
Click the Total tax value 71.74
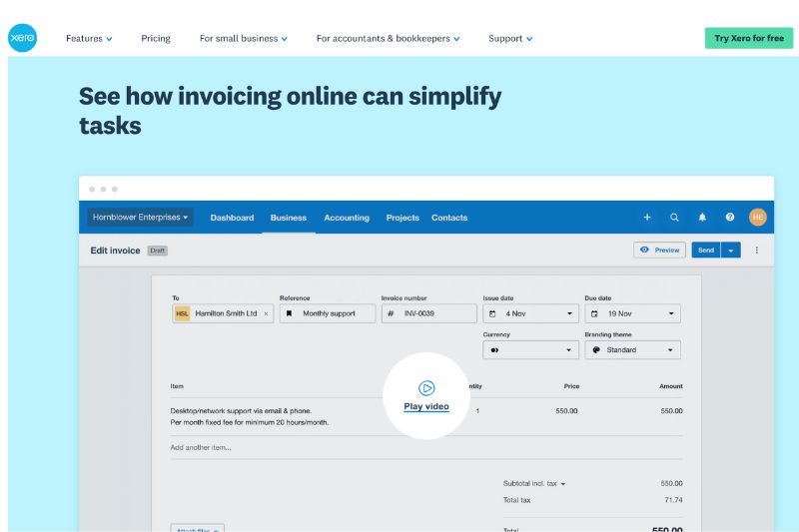(673, 500)
